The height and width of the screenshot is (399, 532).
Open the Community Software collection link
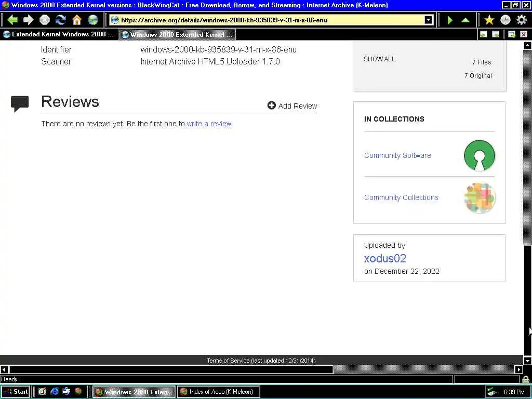[397, 155]
